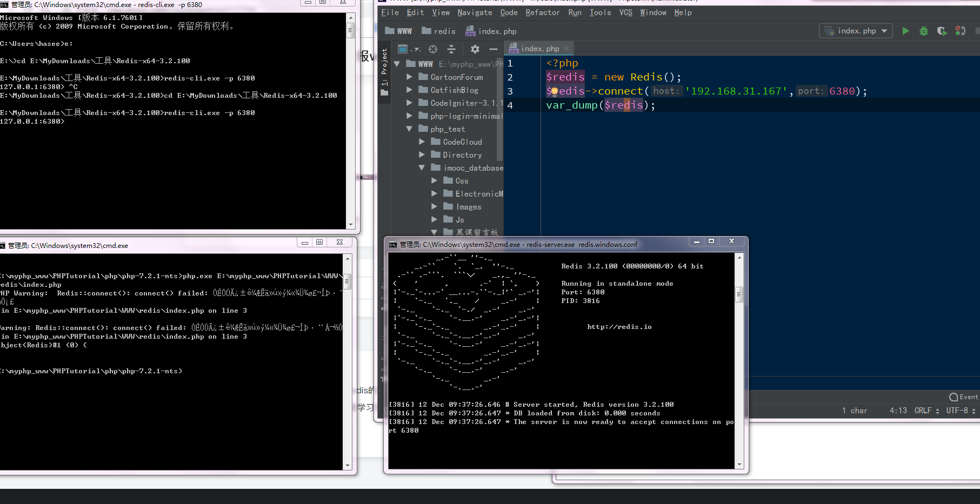Collapse the WWW root tree node
The width and height of the screenshot is (980, 504).
(x=397, y=64)
